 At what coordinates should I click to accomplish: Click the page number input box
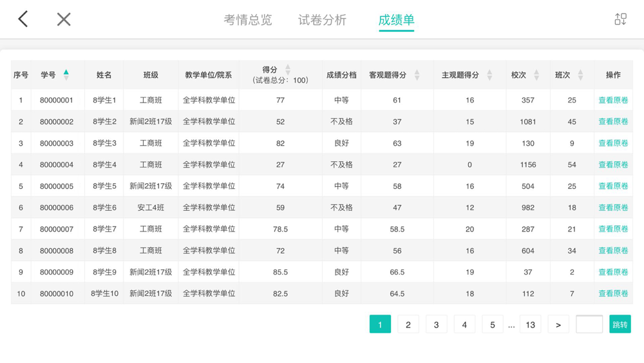(589, 324)
